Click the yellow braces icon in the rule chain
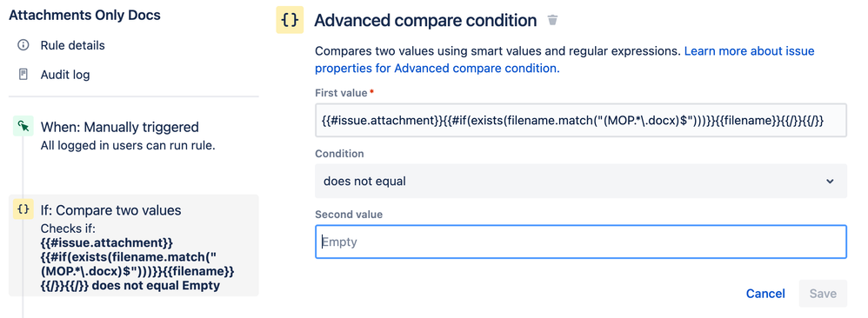868x318 pixels. pos(23,209)
